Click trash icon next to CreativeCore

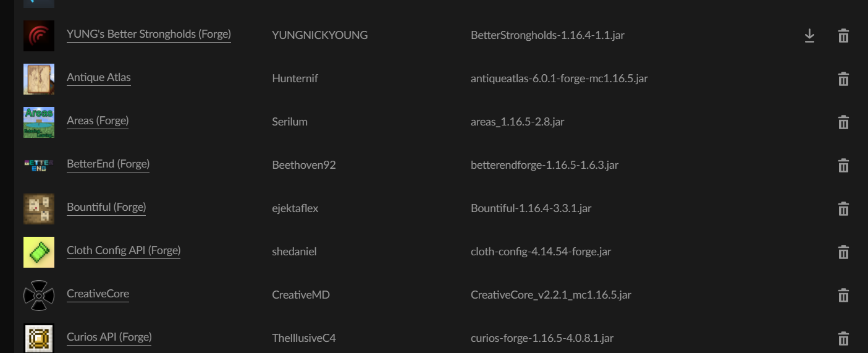[843, 296]
